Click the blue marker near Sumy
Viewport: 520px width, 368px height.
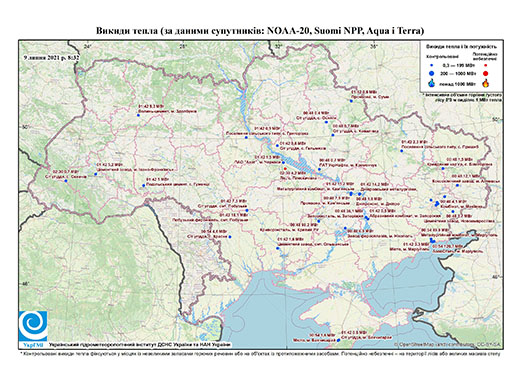coord(351,101)
